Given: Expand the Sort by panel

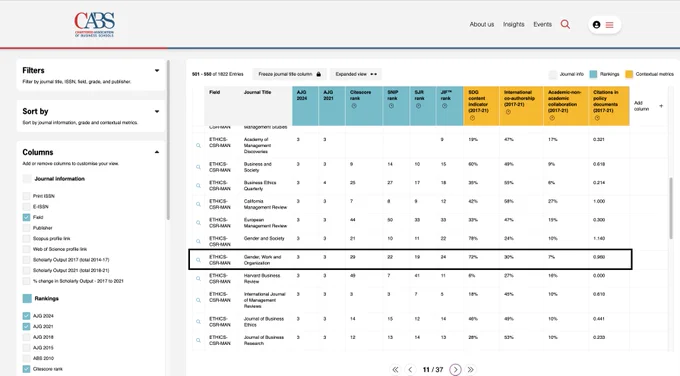Looking at the screenshot, I should [157, 111].
